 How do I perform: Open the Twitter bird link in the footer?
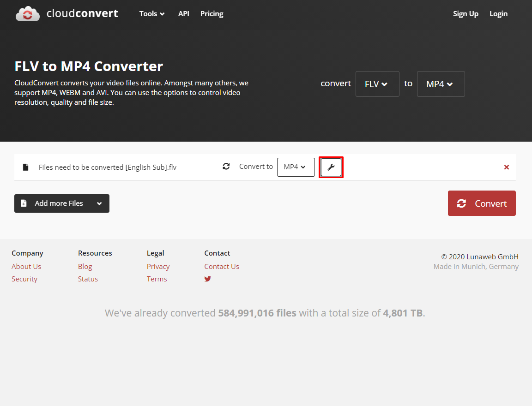point(208,279)
